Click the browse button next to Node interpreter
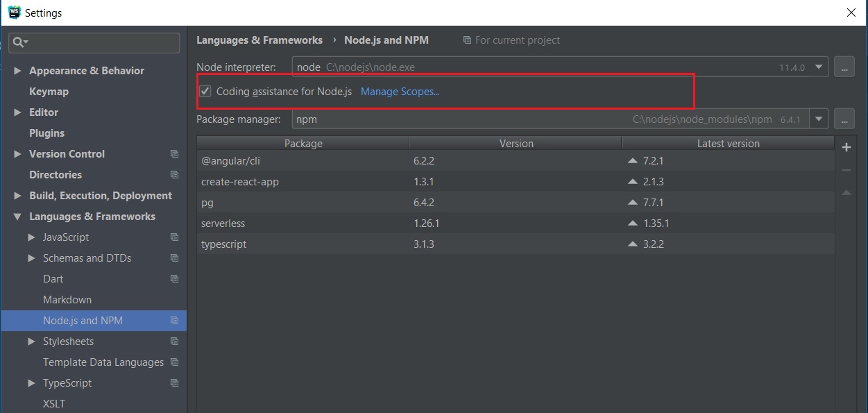This screenshot has width=868, height=413. point(844,67)
